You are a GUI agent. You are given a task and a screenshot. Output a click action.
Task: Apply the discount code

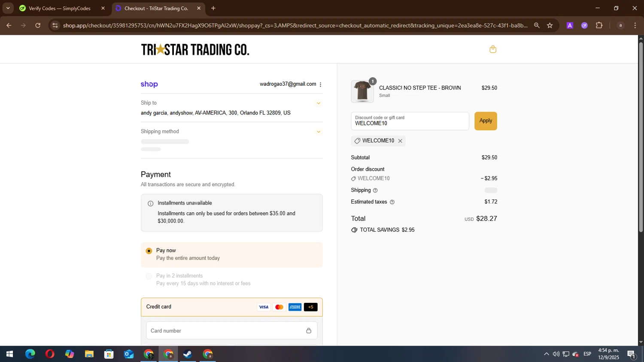point(486,121)
